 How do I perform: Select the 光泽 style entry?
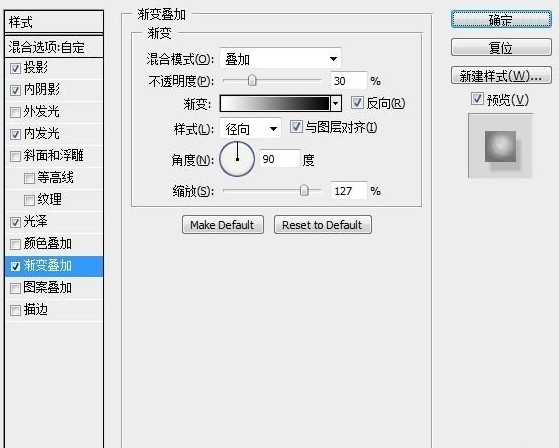54,222
